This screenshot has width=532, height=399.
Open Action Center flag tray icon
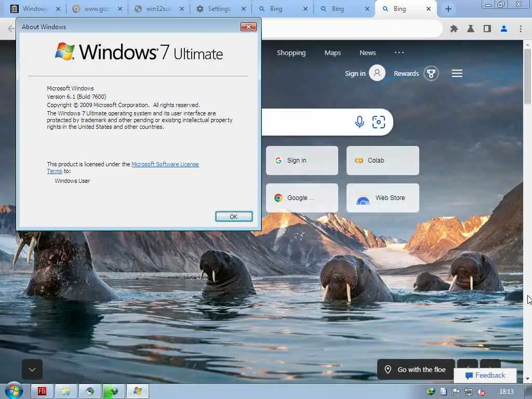pyautogui.click(x=456, y=392)
